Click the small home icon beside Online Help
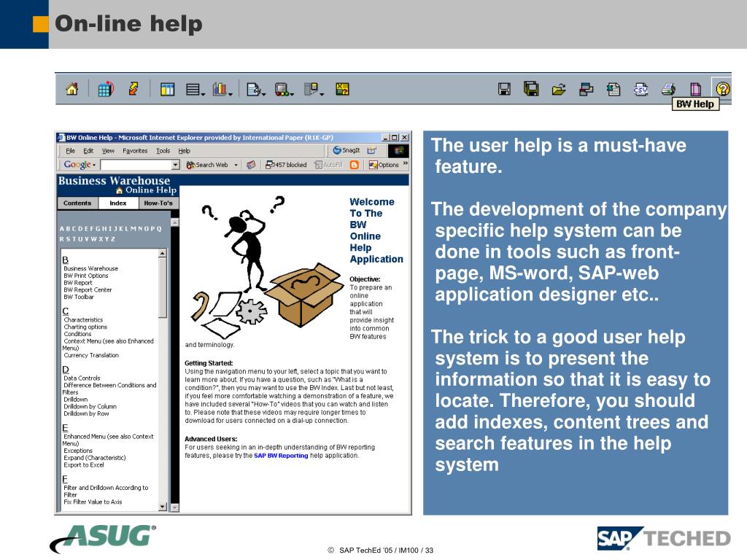 click(x=119, y=190)
